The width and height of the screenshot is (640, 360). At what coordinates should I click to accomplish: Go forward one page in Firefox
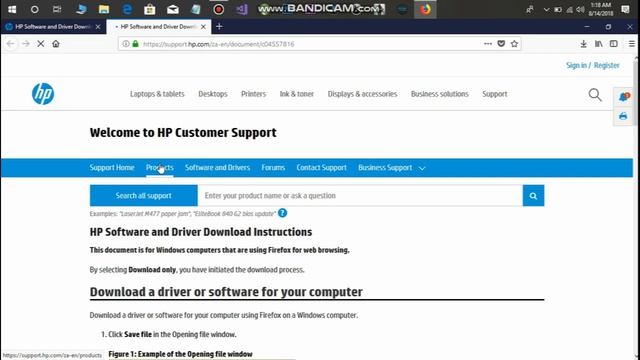click(26, 44)
